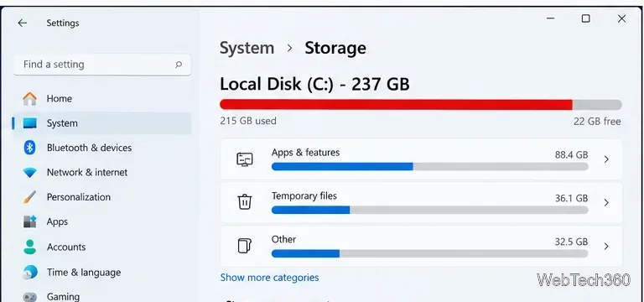Expand Apps & features chevron
Image resolution: width=644 pixels, height=302 pixels.
606,159
